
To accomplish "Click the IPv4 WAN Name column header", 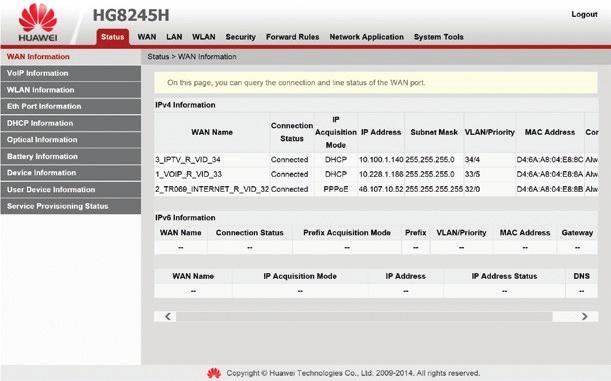I will coord(212,132).
